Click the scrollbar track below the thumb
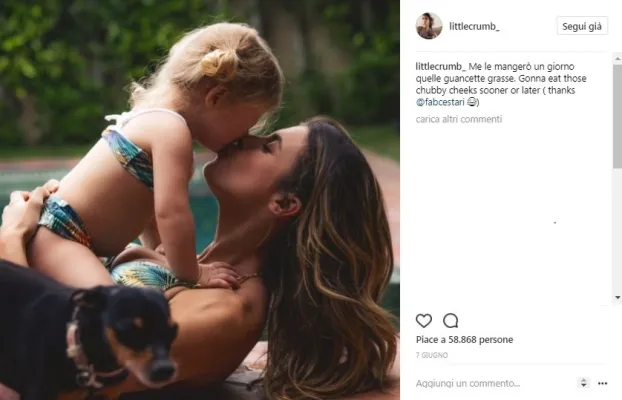The image size is (622, 400). click(x=617, y=230)
